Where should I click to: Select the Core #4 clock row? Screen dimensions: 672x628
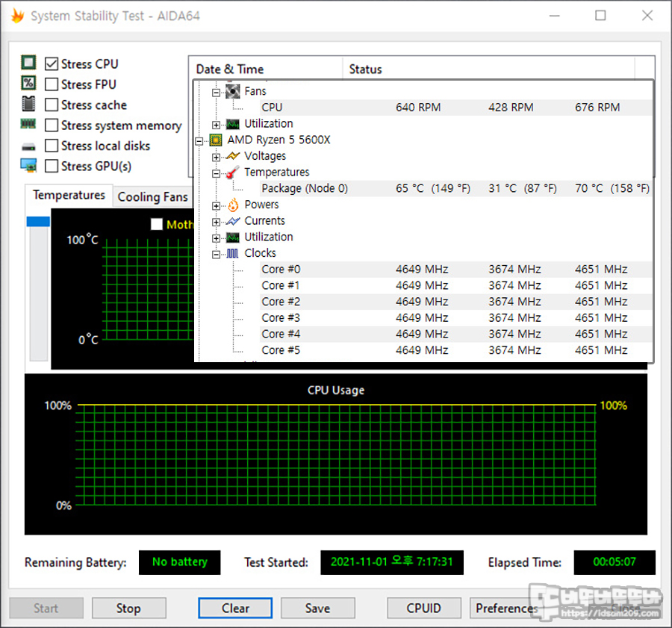[455, 334]
